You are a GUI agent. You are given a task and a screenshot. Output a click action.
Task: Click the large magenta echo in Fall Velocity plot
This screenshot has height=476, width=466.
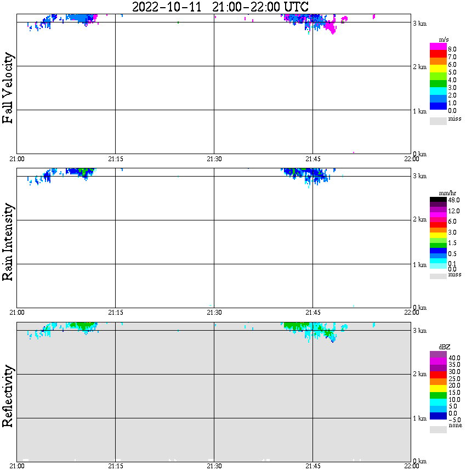(330, 26)
